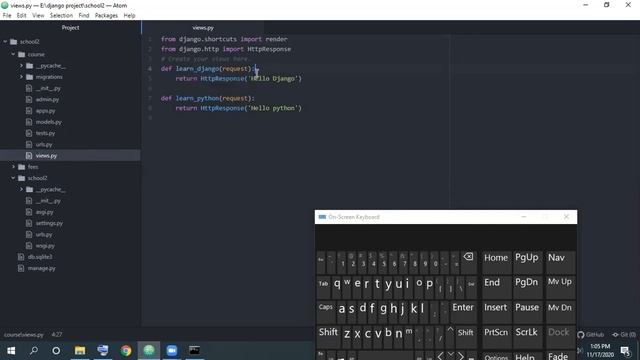This screenshot has width=640, height=360.
Task: Expand course __pycache__ folder
Action: pos(22,65)
